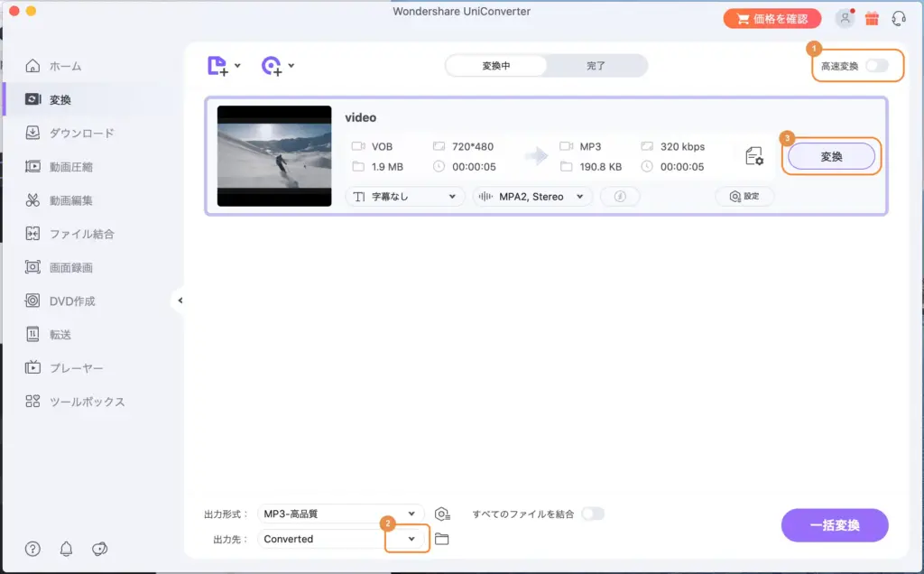Start batch conversion with 一括変換

pos(834,525)
